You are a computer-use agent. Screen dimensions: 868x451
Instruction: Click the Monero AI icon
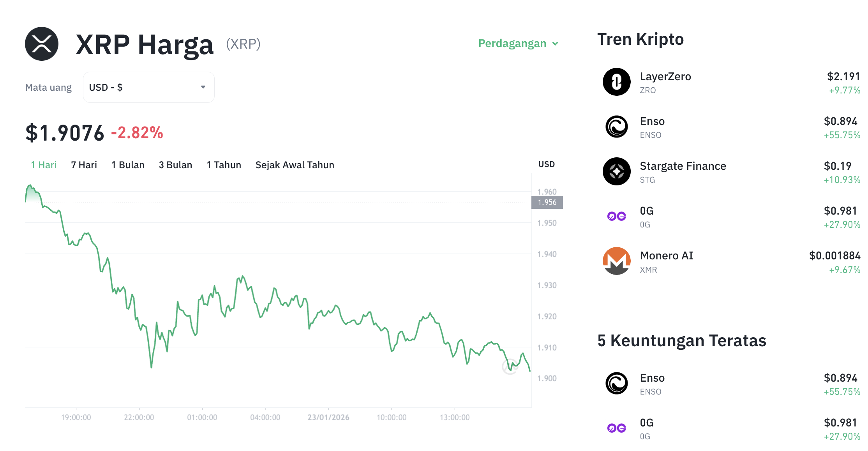[x=617, y=261]
